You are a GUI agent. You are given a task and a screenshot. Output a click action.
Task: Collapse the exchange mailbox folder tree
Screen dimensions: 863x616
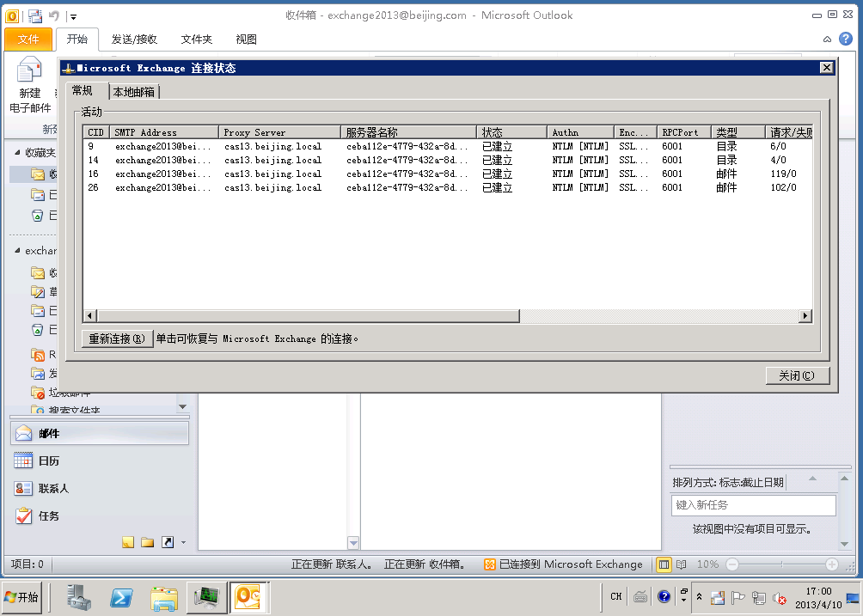[17, 251]
